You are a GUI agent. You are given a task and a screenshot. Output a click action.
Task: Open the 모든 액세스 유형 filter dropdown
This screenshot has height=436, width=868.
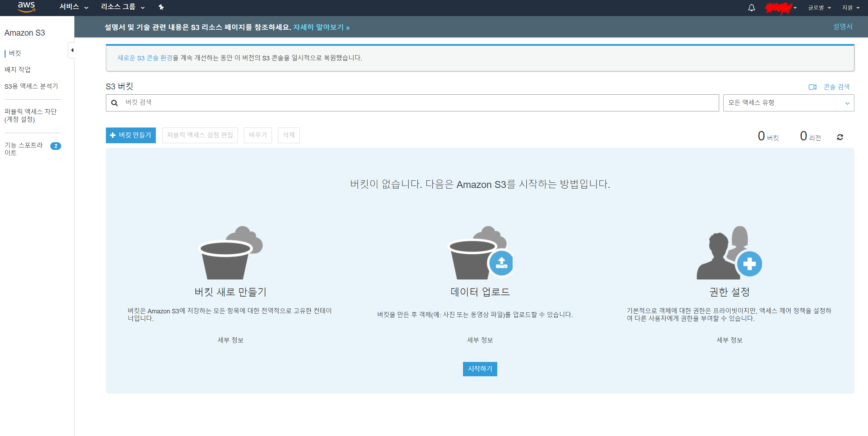click(x=788, y=103)
